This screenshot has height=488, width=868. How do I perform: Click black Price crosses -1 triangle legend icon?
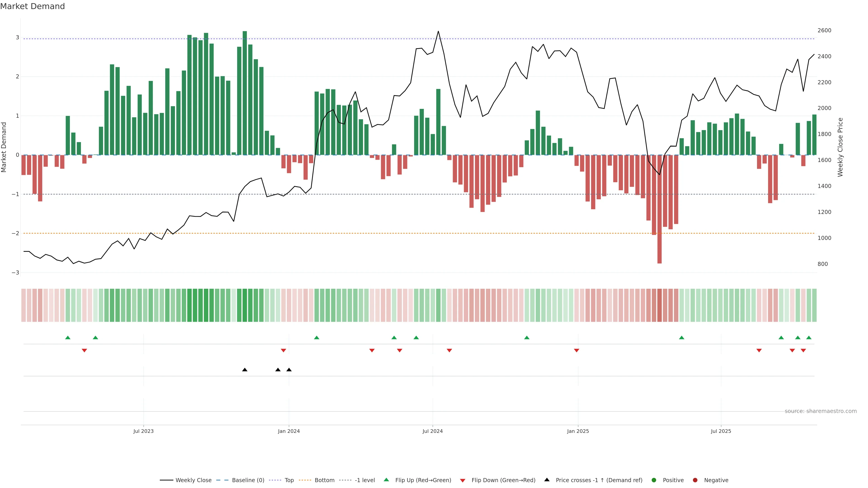(x=547, y=480)
